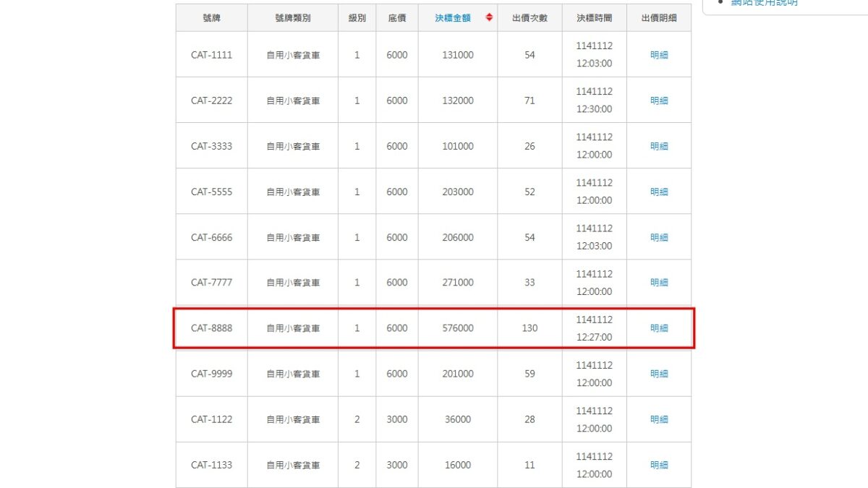The image size is (868, 488).
Task: Select the CAT-1111 plate number cell
Action: (x=211, y=55)
